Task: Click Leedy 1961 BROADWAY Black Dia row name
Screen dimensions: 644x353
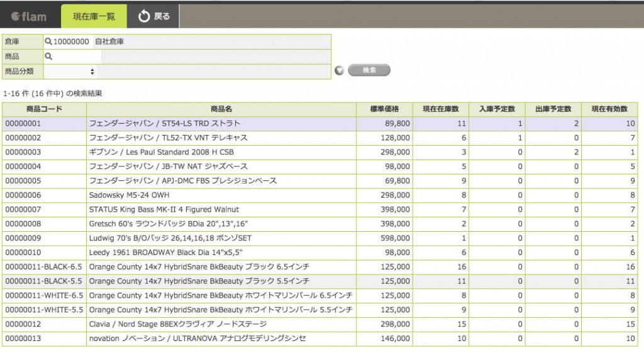Action: 165,253
